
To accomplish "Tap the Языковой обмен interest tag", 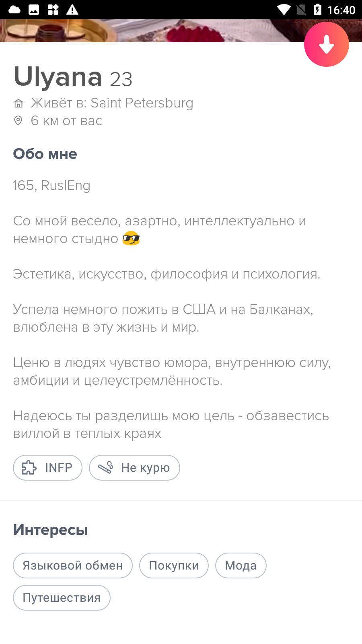I will coord(73,566).
